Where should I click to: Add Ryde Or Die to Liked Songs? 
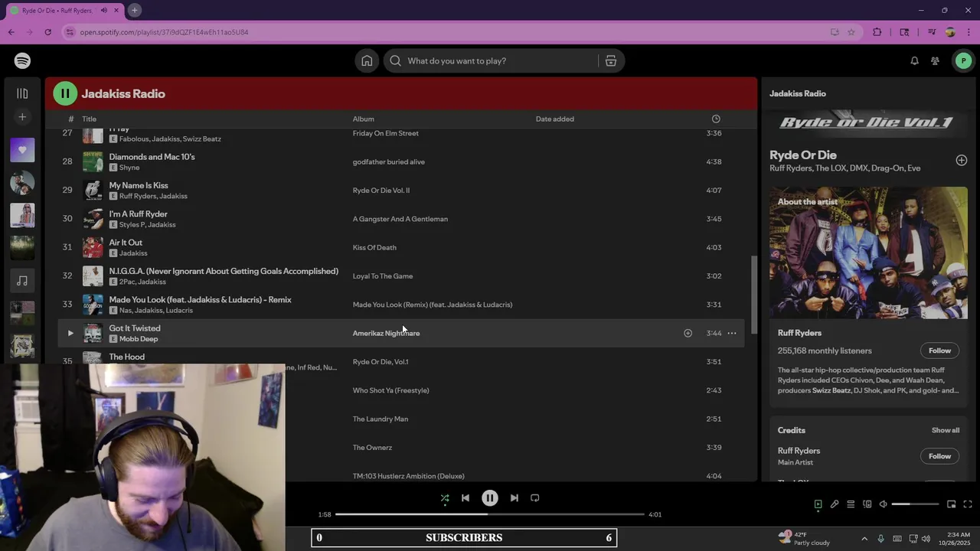(962, 161)
